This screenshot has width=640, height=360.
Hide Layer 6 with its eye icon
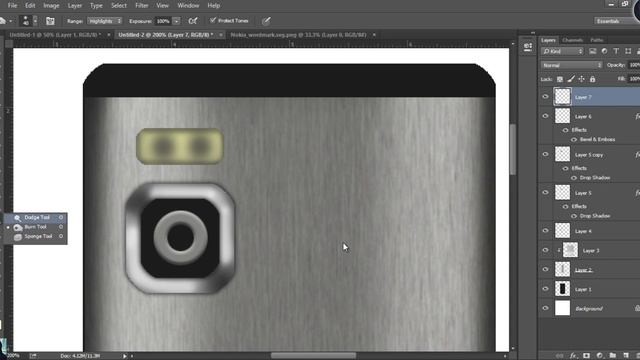545,116
